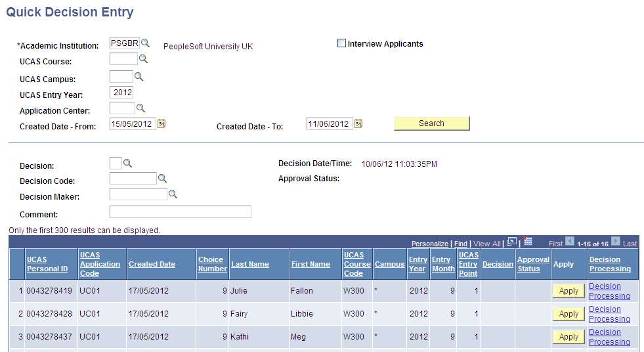Screen dimensions: 644x352
Task: Focus the Academic Institution field PSGBR
Action: click(x=125, y=43)
